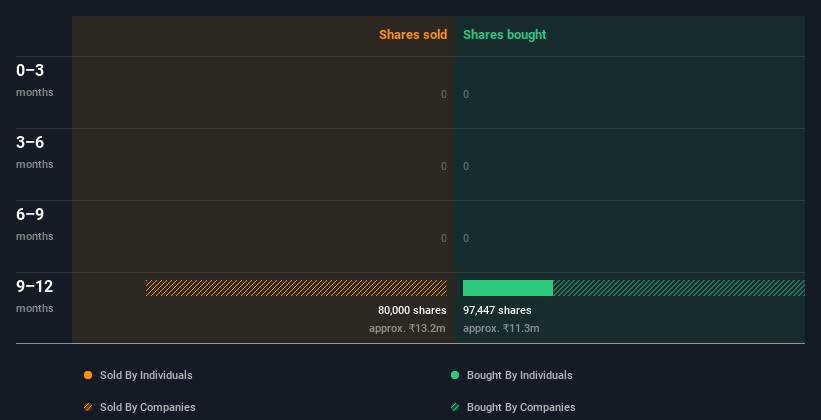Viewport: 821px width, 420px height.
Task: Click the '97,447 shares' value
Action: 497,311
